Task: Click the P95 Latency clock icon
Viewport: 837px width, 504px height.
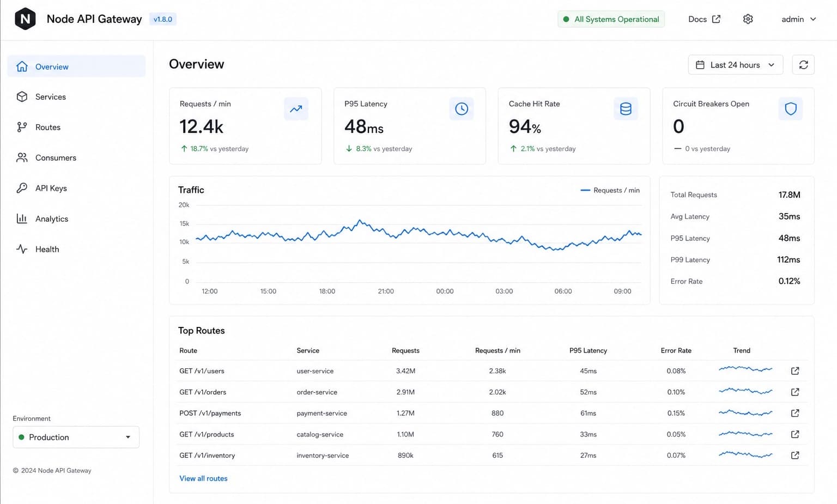Action: click(461, 109)
